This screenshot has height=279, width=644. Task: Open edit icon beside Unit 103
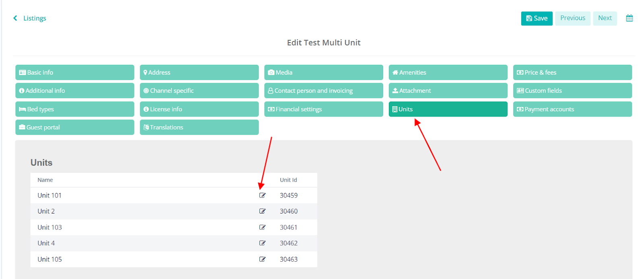click(x=262, y=227)
